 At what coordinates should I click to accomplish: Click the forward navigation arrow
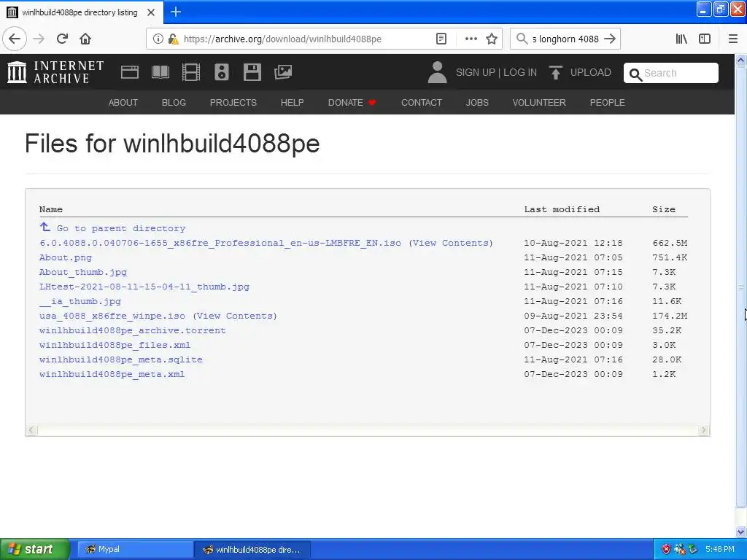(x=39, y=39)
